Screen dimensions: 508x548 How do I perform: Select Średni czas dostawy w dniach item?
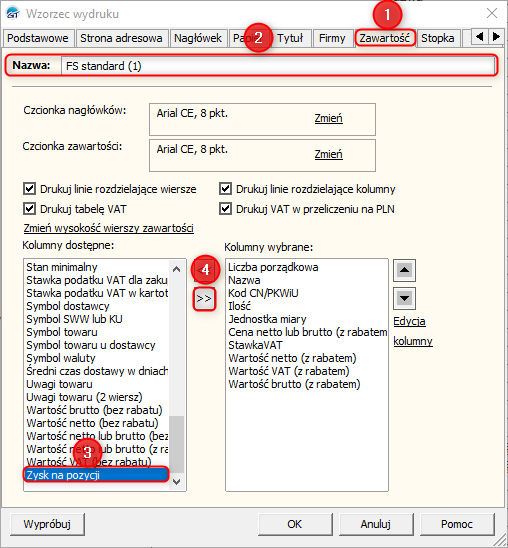coord(97,371)
